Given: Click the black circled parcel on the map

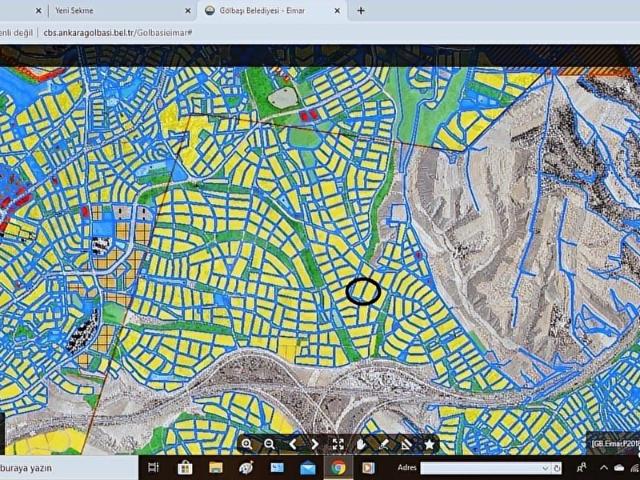Looking at the screenshot, I should (x=363, y=291).
